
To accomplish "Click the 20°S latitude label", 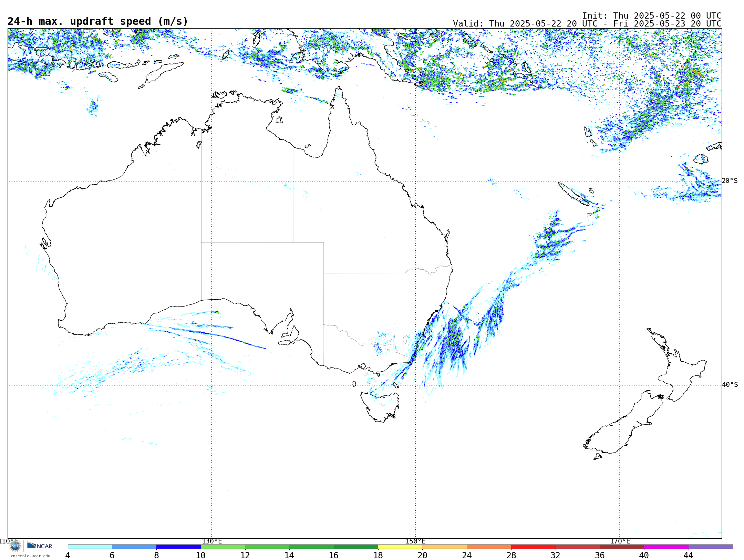I will tap(730, 181).
